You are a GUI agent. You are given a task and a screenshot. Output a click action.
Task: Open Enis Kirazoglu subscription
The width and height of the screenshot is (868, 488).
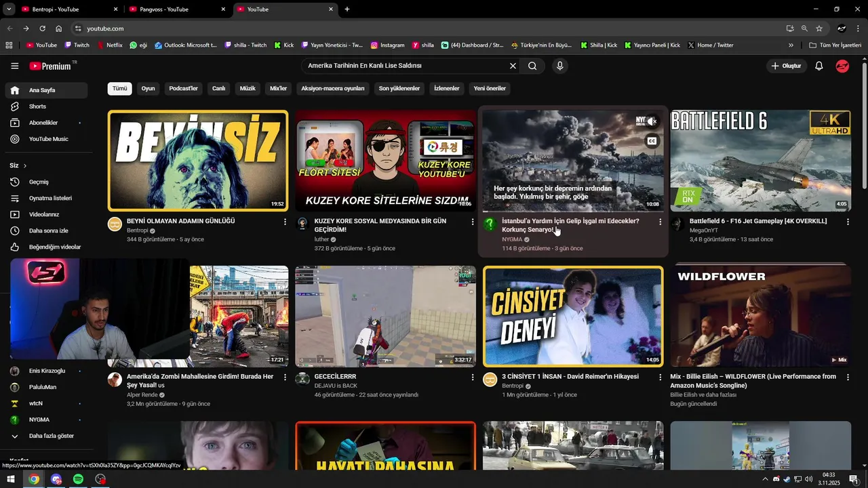point(46,371)
